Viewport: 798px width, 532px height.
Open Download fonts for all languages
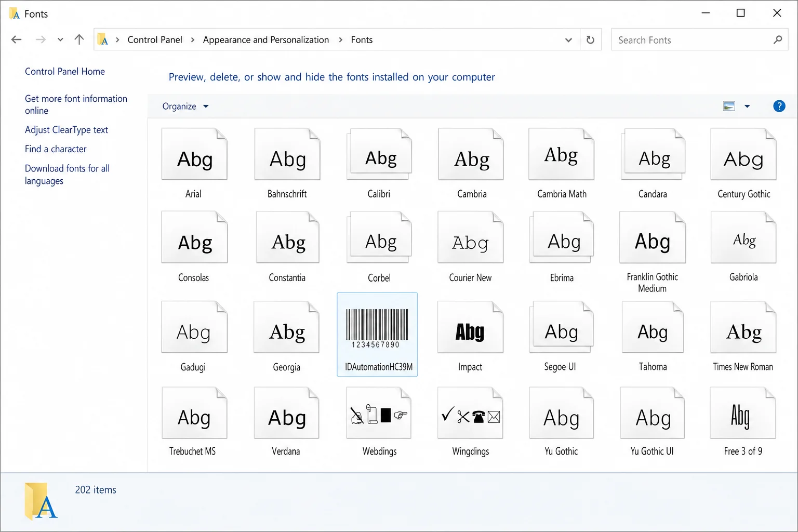tap(67, 175)
